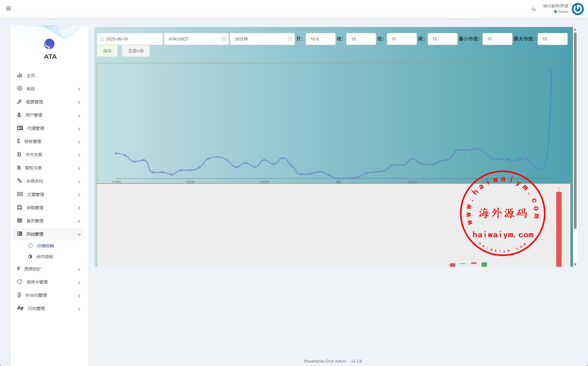Click the 生成K线 button

coord(136,51)
